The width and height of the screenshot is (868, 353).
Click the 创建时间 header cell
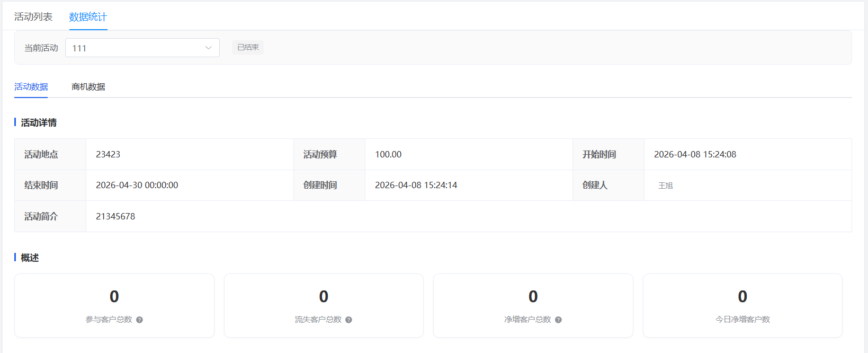(x=329, y=185)
